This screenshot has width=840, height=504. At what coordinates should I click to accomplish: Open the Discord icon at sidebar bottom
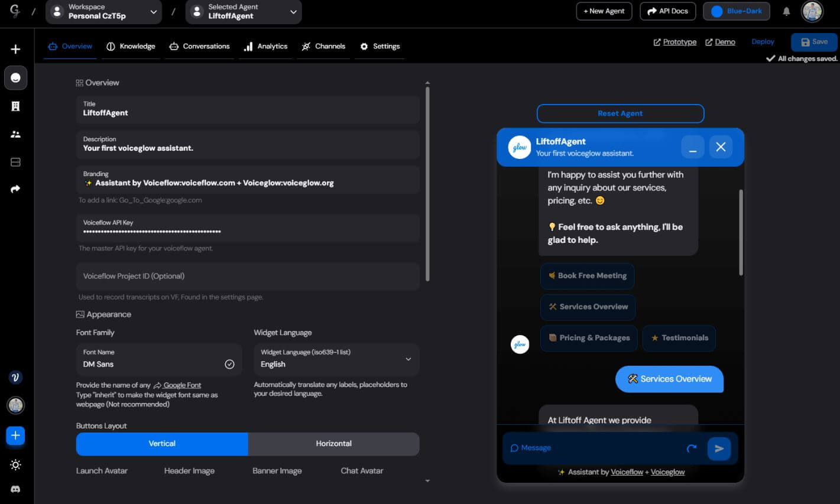click(x=16, y=489)
